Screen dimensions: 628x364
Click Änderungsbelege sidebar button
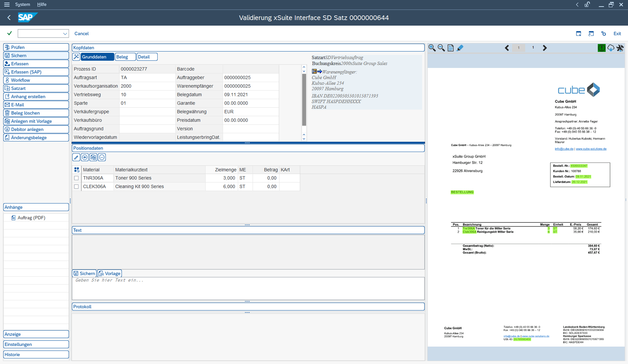[x=36, y=138]
